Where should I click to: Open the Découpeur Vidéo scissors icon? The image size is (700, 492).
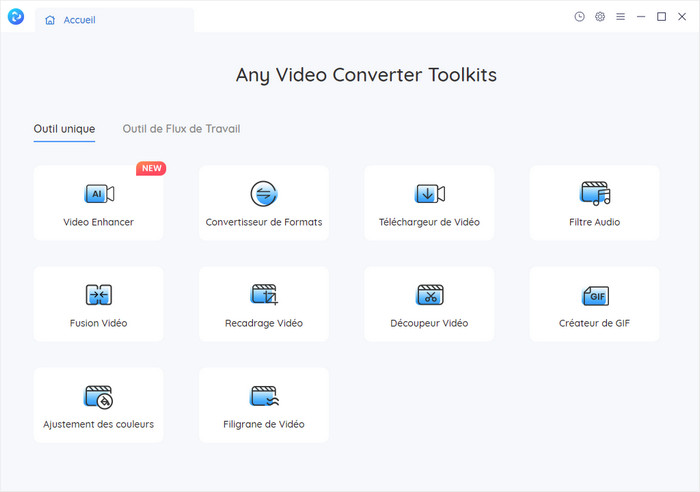(429, 295)
